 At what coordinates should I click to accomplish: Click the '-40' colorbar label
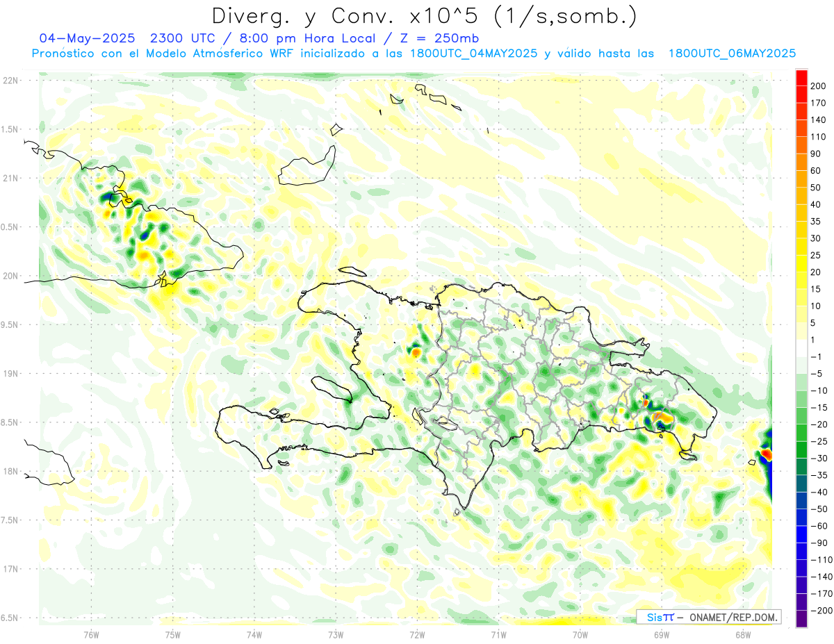click(x=819, y=492)
